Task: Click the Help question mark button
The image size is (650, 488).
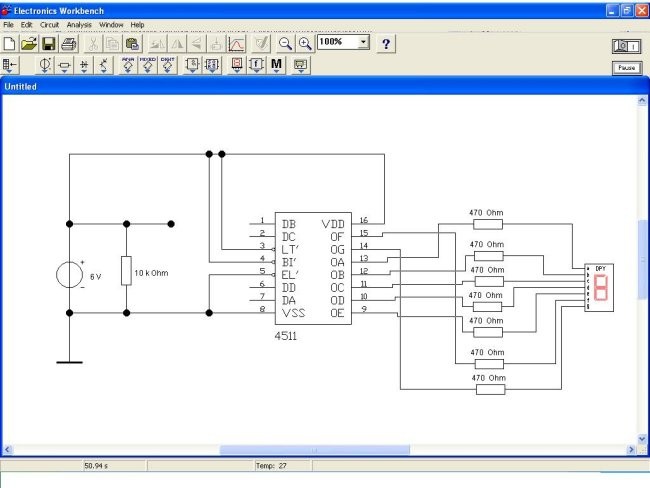Action: tap(386, 44)
